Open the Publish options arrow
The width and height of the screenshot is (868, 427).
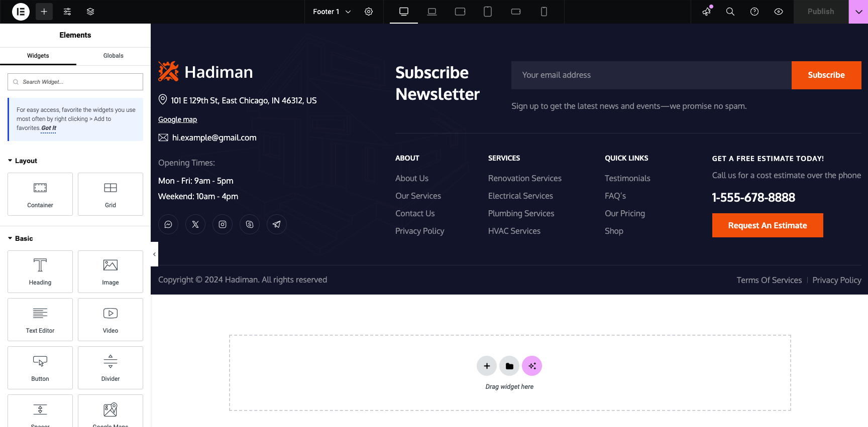click(x=858, y=12)
